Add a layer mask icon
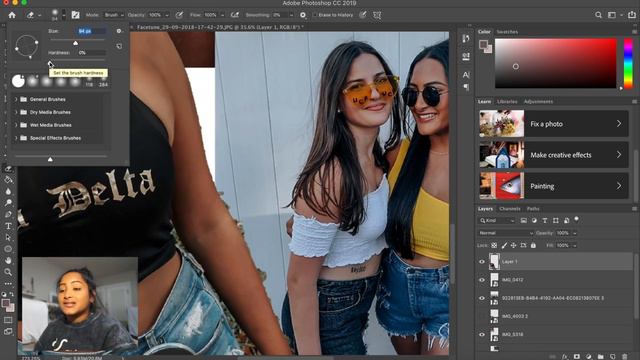The width and height of the screenshot is (640, 360). 577,356
